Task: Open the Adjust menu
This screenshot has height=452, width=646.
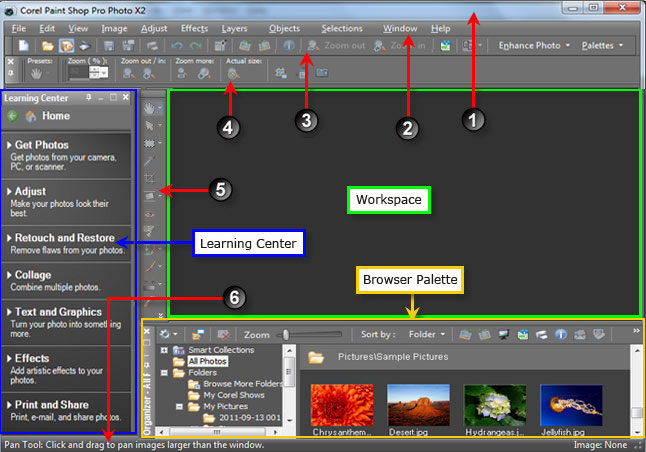Action: click(154, 28)
